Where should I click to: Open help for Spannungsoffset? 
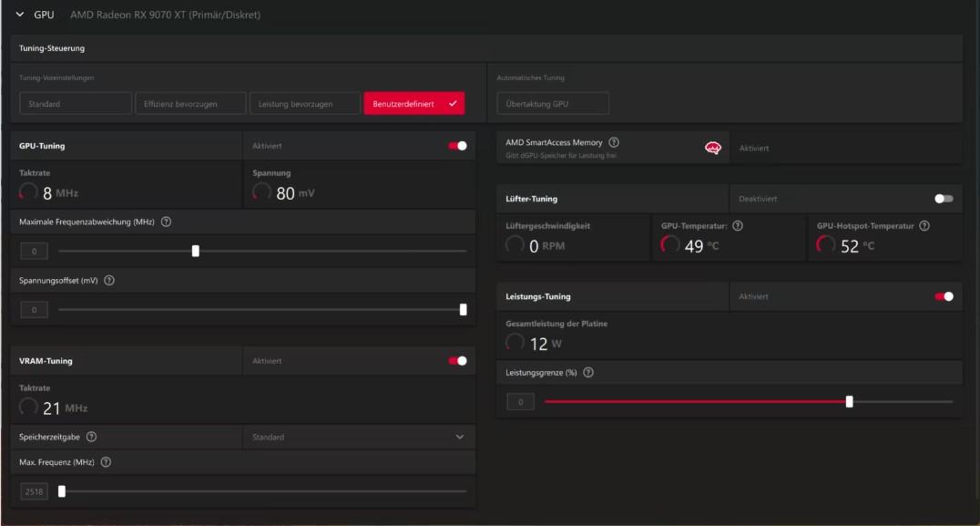(x=109, y=281)
